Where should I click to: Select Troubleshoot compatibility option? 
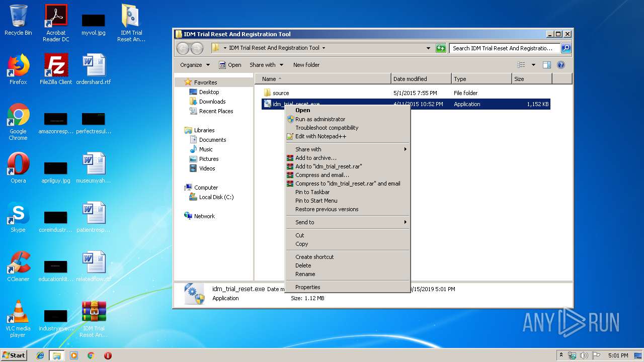[347, 128]
